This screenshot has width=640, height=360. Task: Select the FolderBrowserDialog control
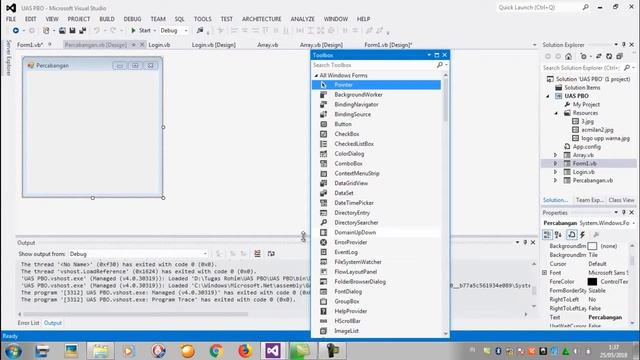(x=376, y=282)
